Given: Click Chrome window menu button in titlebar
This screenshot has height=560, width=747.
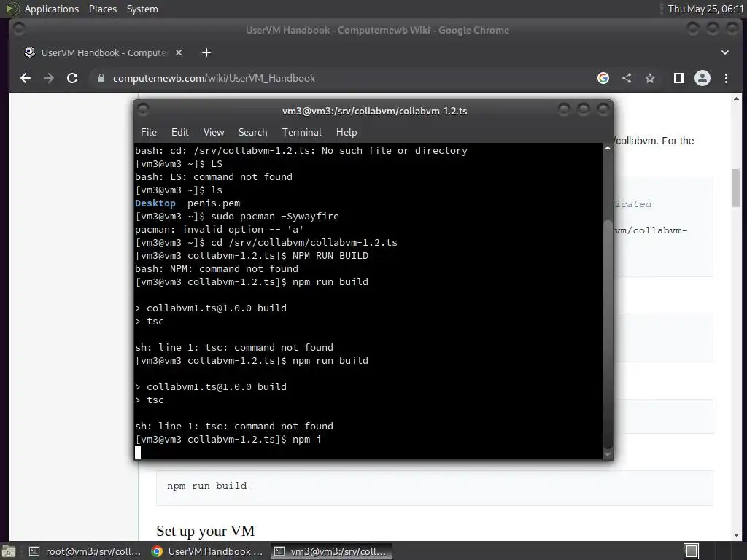Looking at the screenshot, I should tap(18, 29).
